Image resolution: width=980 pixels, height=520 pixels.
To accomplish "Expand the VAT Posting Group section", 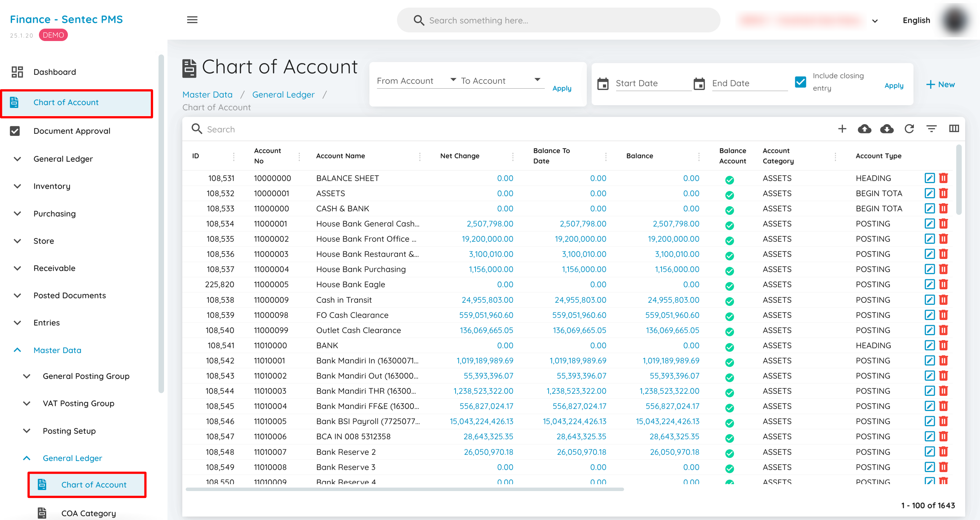I will pyautogui.click(x=78, y=403).
